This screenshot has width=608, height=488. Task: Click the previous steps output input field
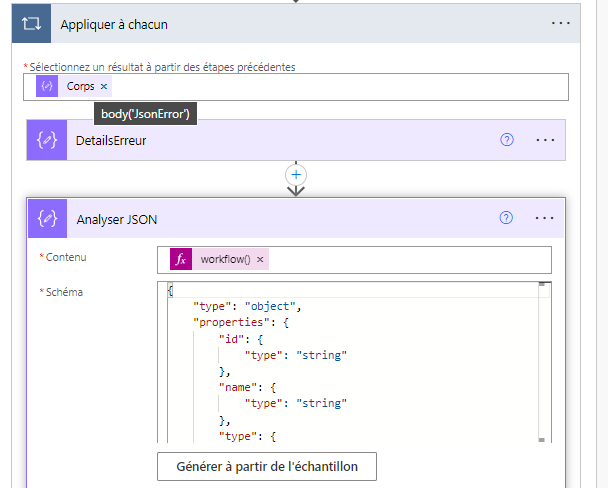330,87
